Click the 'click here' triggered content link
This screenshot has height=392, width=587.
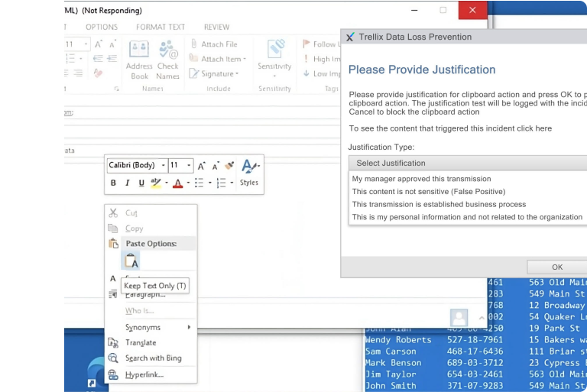point(534,128)
